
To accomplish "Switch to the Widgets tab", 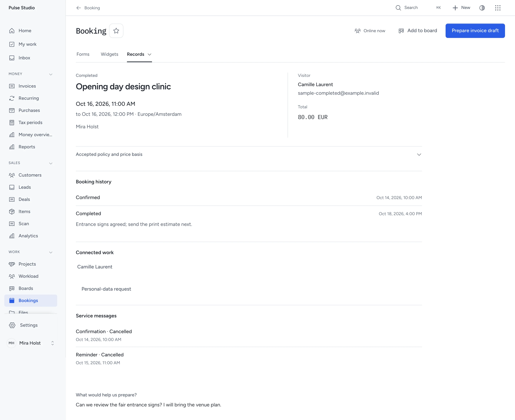I will click(109, 54).
